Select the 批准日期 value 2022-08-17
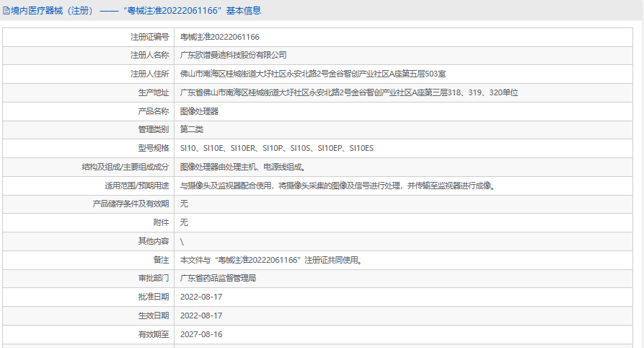 (201, 297)
